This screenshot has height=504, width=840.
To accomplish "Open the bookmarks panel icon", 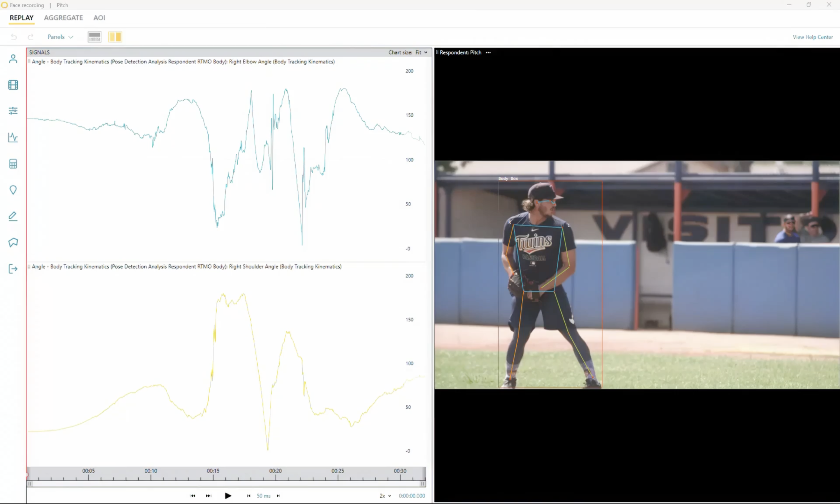I will point(13,242).
